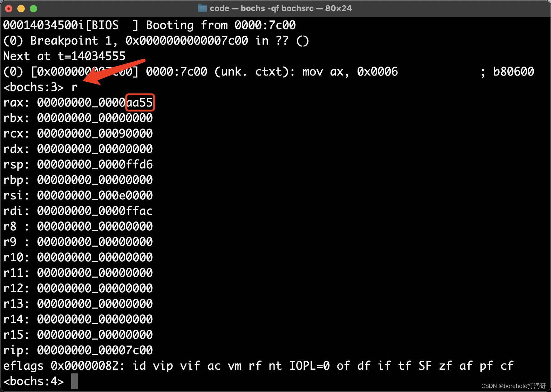Click the folder icon in title bar
Image resolution: width=551 pixels, height=392 pixels.
202,8
